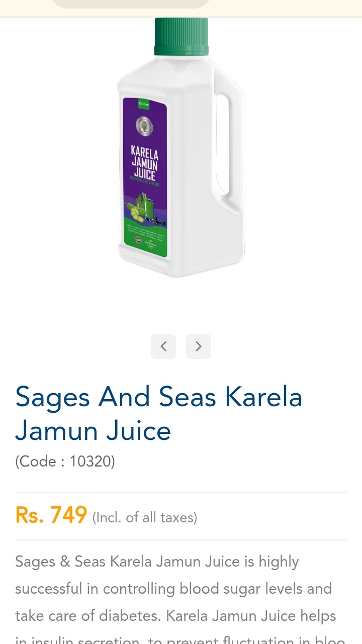Tap the Incl. of all taxes note
The width and height of the screenshot is (362, 644).
[x=145, y=517]
